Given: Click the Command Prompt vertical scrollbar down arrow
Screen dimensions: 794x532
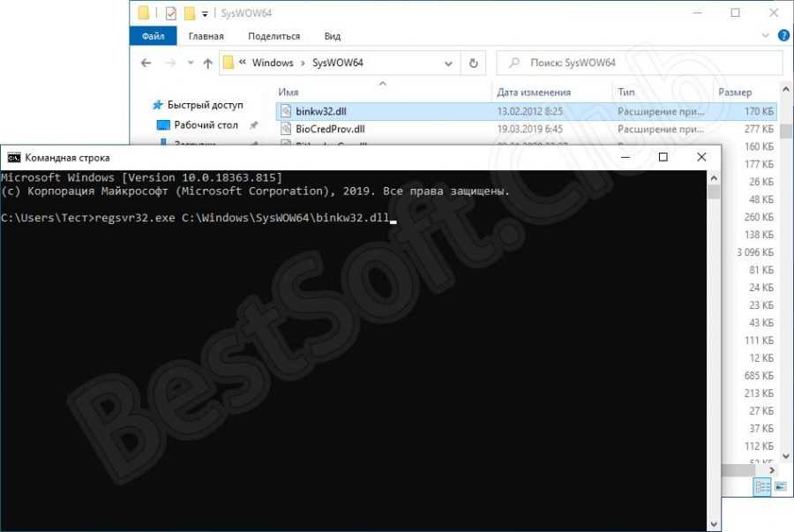Looking at the screenshot, I should click(x=714, y=524).
